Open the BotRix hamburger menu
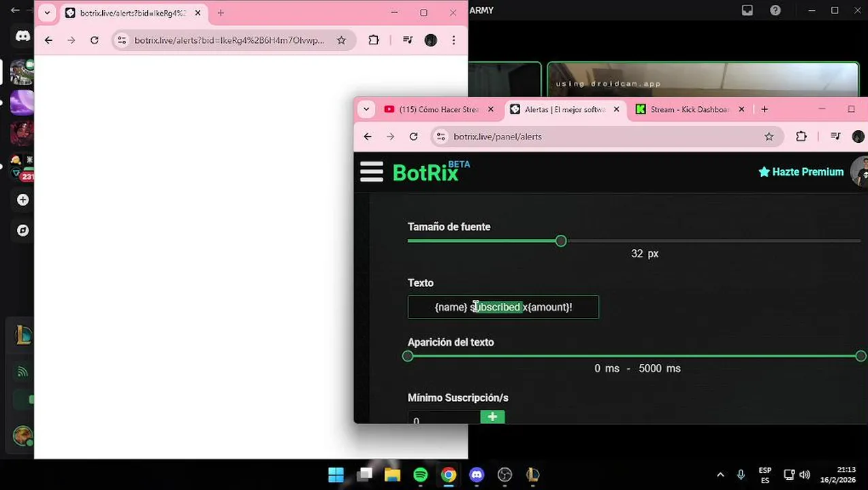868x490 pixels. (372, 171)
